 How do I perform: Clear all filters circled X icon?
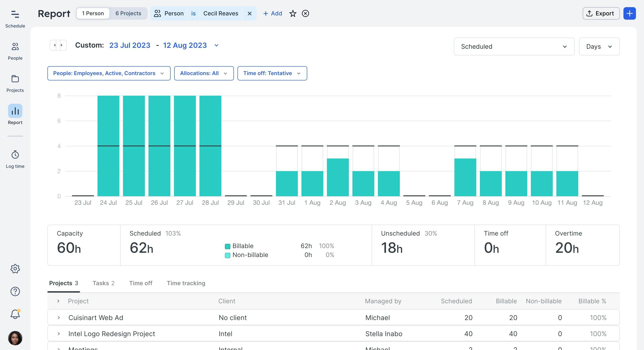pos(305,13)
